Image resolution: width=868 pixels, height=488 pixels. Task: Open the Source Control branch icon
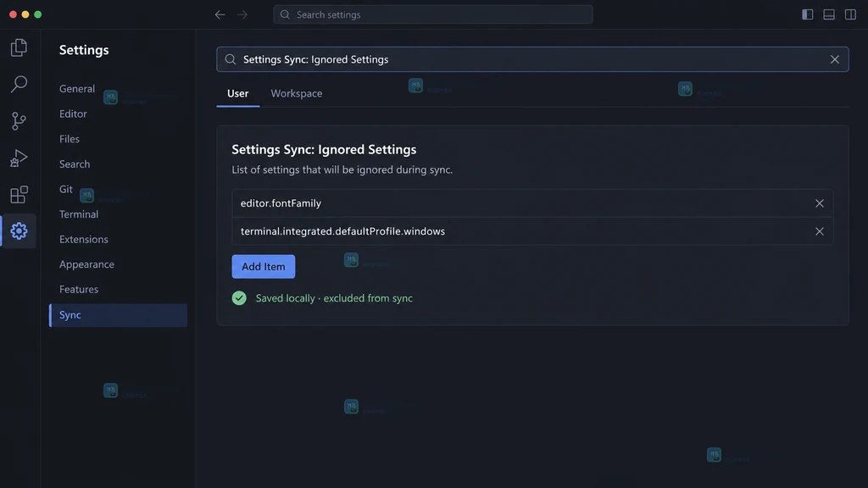point(19,120)
